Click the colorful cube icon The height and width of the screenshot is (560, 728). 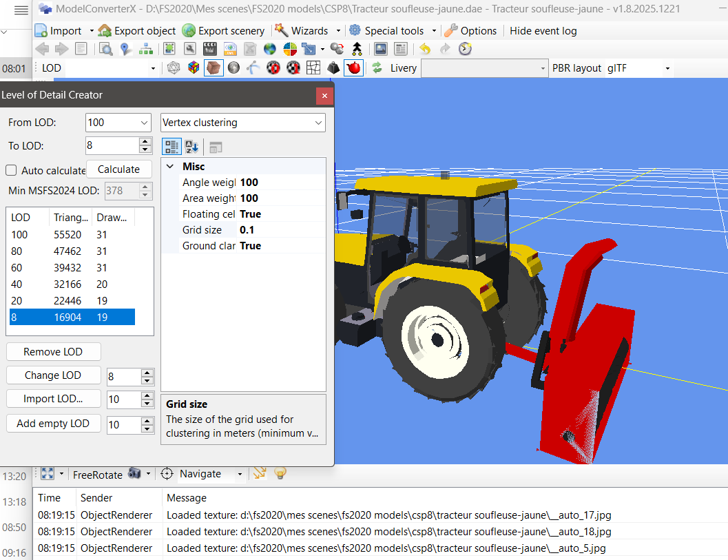pos(194,68)
